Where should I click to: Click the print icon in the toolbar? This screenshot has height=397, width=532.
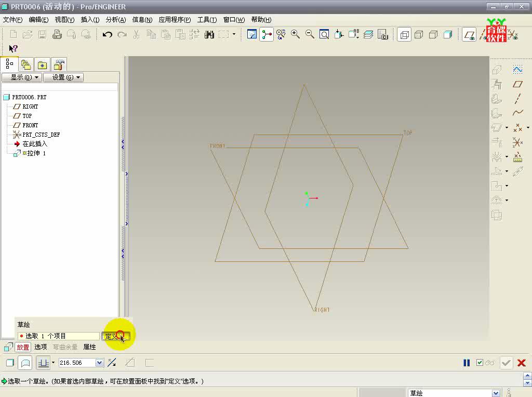click(57, 34)
